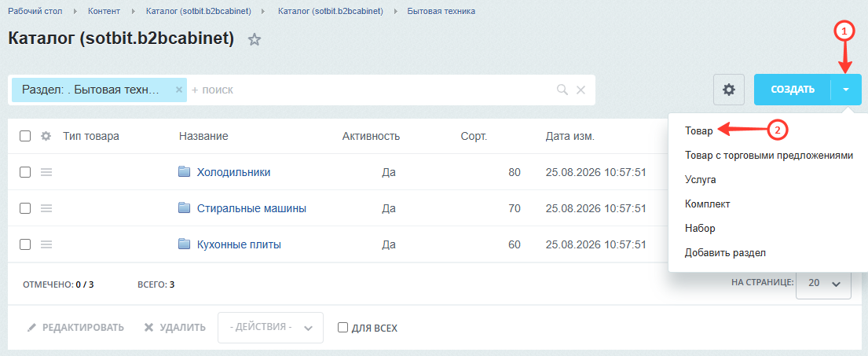Open the Стиральные машины section link

(252, 208)
